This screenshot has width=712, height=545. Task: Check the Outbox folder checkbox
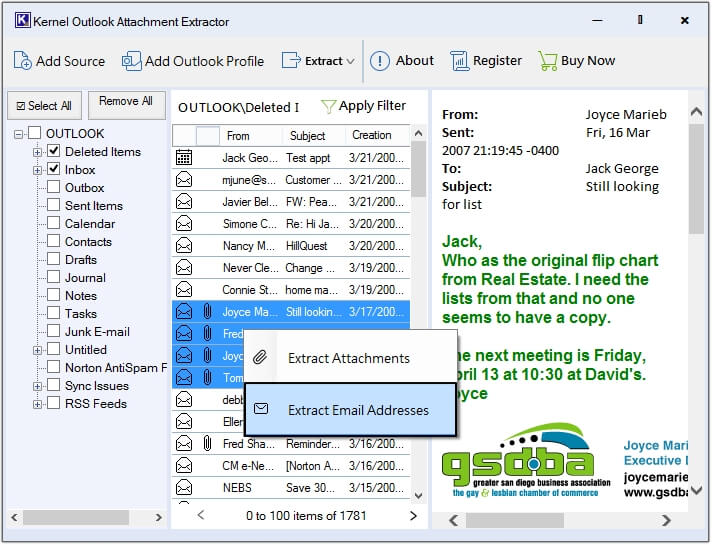[54, 187]
